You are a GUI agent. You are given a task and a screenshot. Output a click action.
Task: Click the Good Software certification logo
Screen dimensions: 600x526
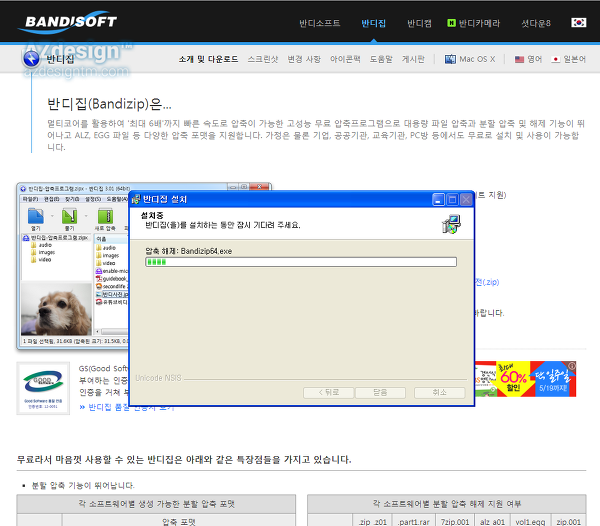pos(43,388)
